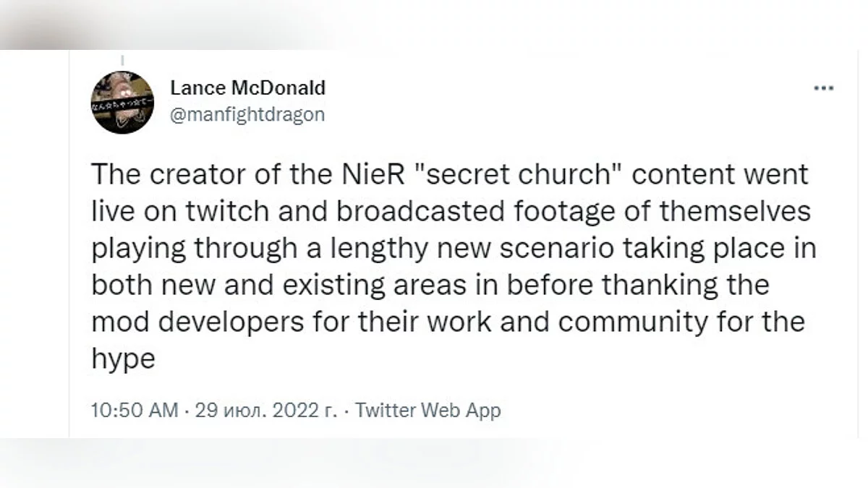Open the Lance McDonald display name link
Screen dimensions: 868x488
pyautogui.click(x=247, y=88)
